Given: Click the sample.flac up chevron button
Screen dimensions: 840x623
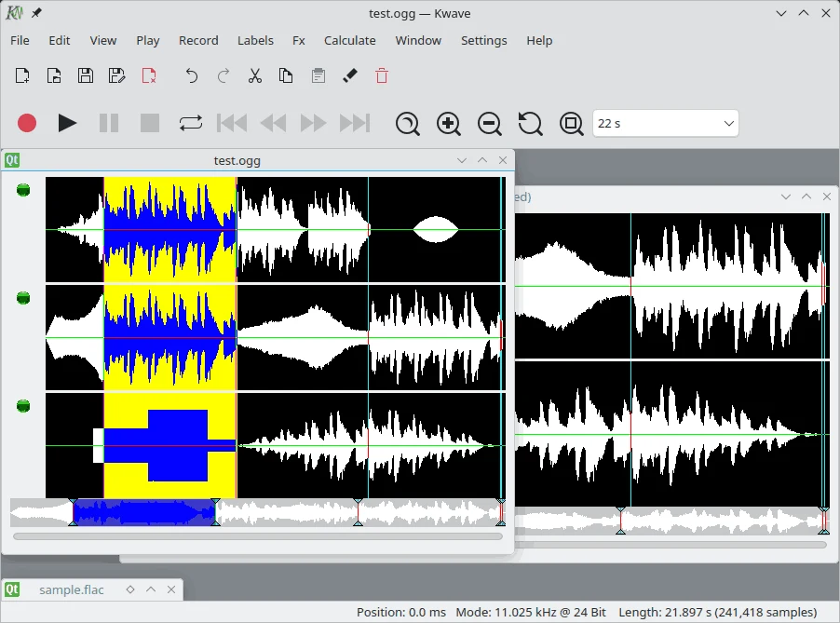Looking at the screenshot, I should coord(151,589).
